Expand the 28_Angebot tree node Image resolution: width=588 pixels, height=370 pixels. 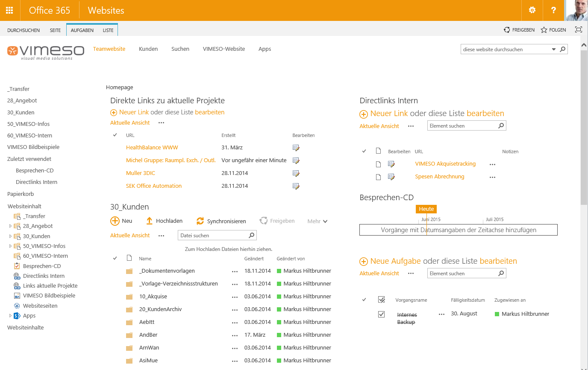pos(10,226)
